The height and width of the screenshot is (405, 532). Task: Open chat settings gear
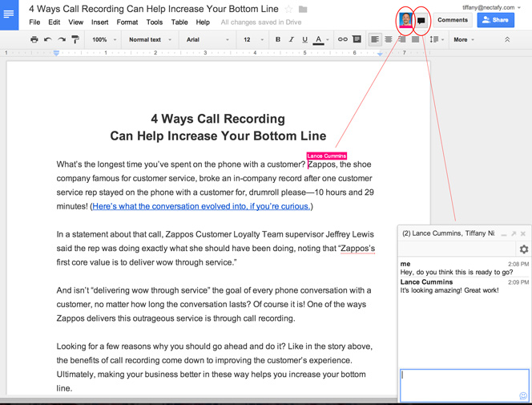[523, 249]
